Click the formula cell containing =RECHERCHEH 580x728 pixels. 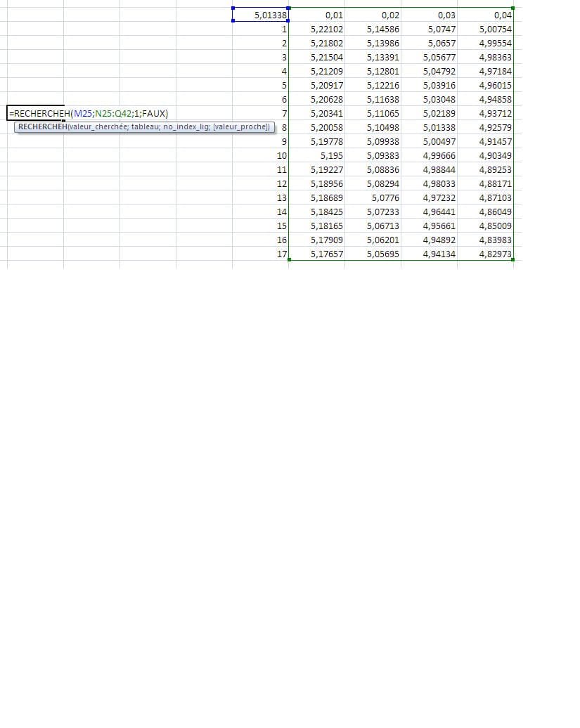pos(35,113)
